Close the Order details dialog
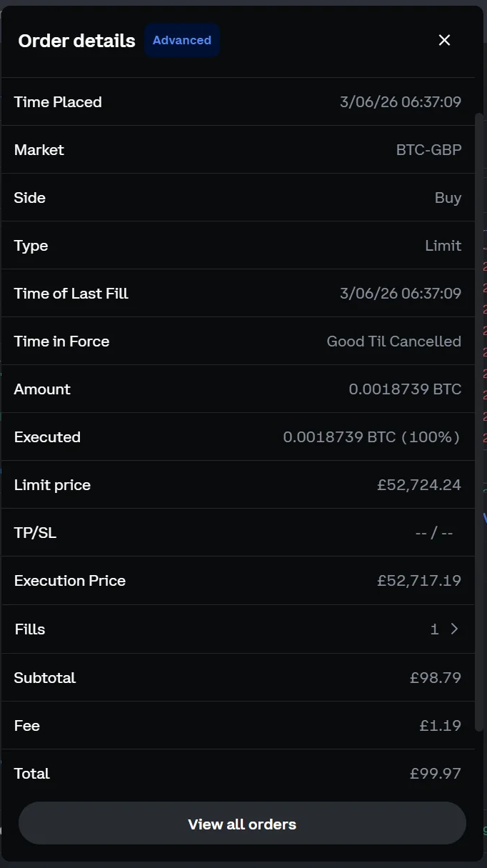The image size is (487, 868). (444, 40)
